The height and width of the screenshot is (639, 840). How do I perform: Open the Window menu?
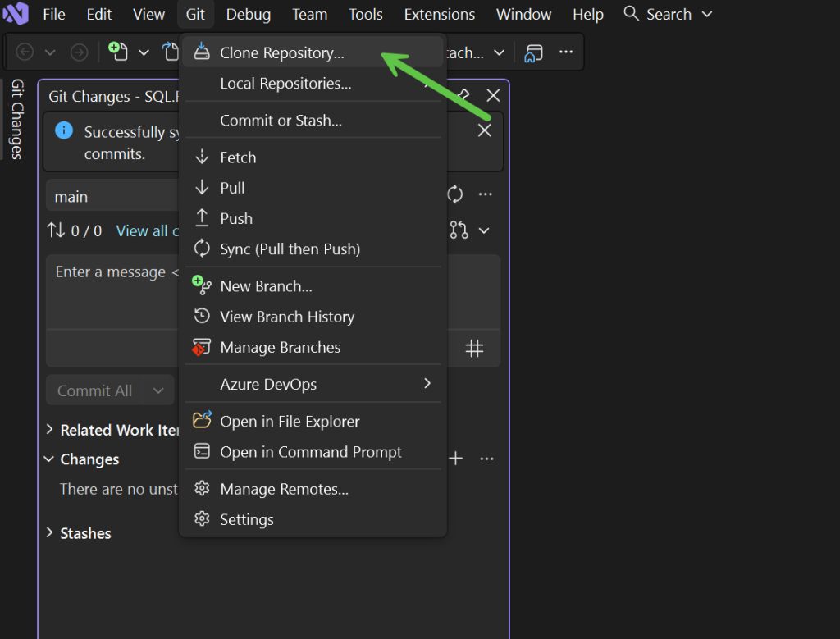click(x=523, y=15)
